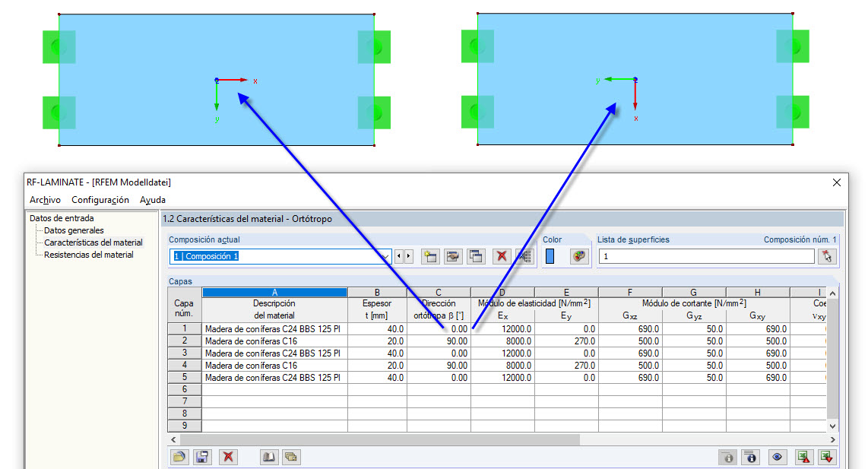Viewport: 868px width, 469px height.
Task: Select row header for layer 1
Action: click(185, 329)
